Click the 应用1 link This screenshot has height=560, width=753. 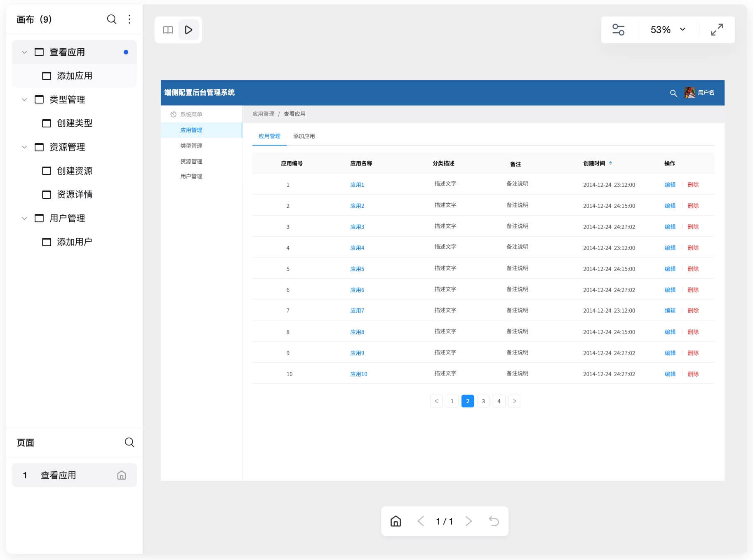coord(357,185)
